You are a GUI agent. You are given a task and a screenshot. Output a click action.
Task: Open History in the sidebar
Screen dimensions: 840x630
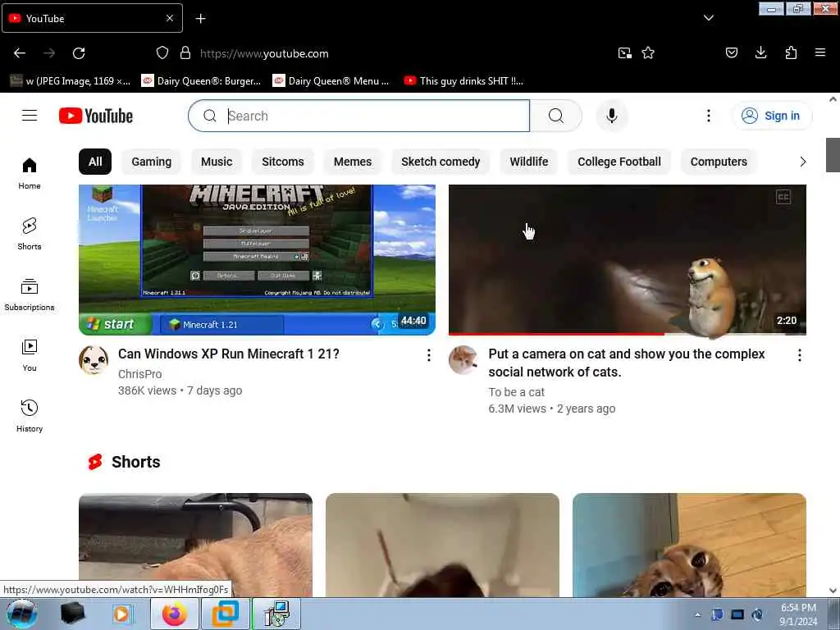point(30,416)
